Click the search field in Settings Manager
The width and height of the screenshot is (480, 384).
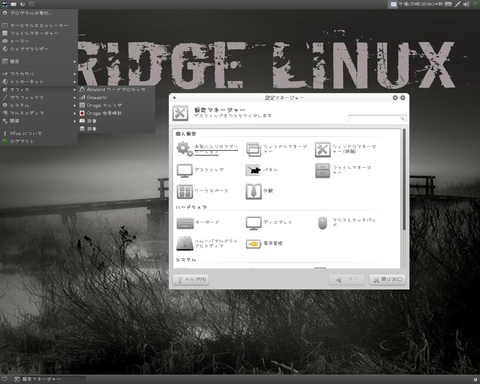377,118
